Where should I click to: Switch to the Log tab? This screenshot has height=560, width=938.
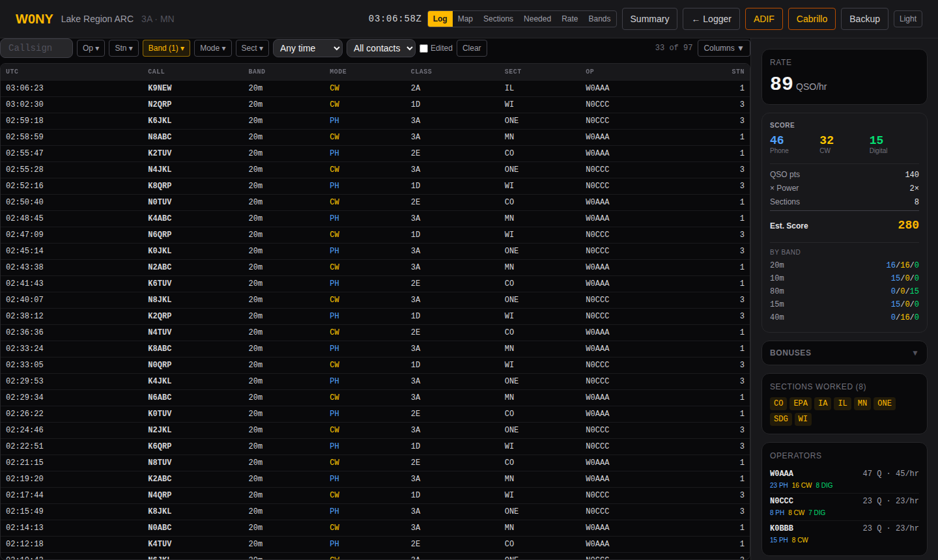[x=440, y=19]
